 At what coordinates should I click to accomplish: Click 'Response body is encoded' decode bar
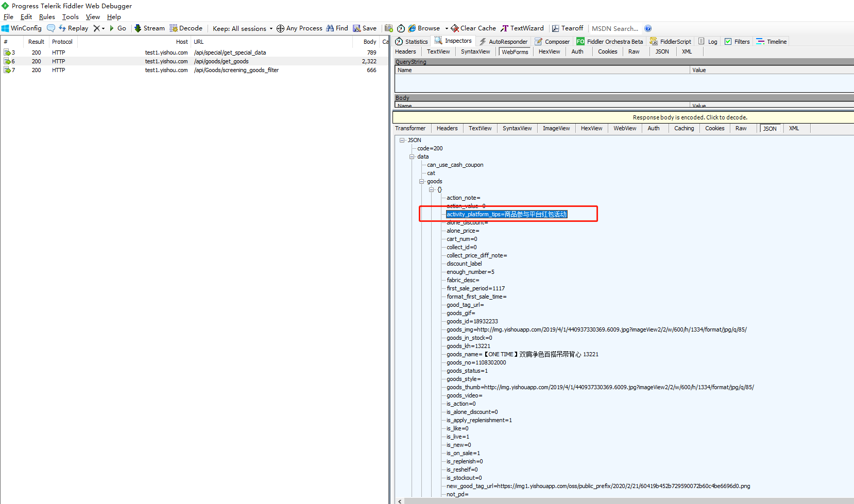[x=623, y=117]
